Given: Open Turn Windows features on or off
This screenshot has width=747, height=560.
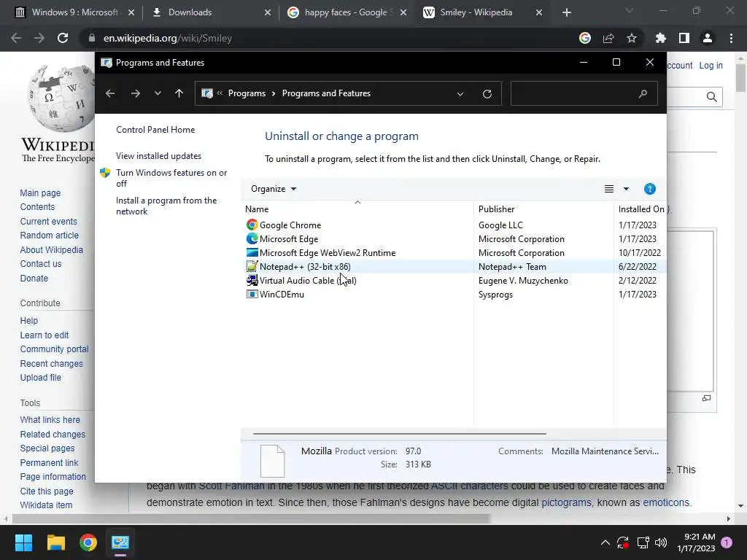Looking at the screenshot, I should point(171,178).
